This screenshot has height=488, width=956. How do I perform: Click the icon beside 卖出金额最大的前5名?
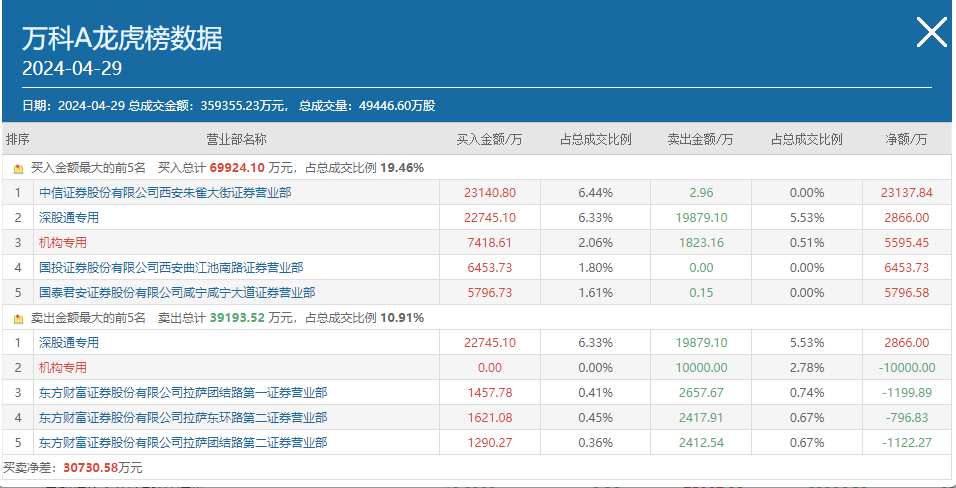coord(18,318)
